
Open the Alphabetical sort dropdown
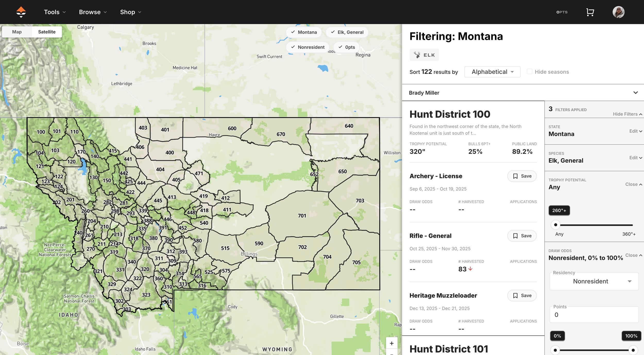492,72
